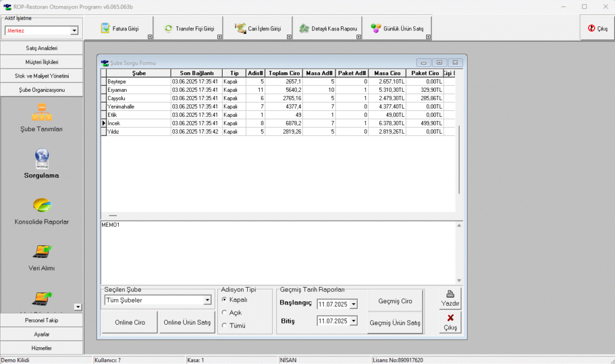Click the Geçmiş Ciro button
This screenshot has width=615, height=364.
pos(395,301)
